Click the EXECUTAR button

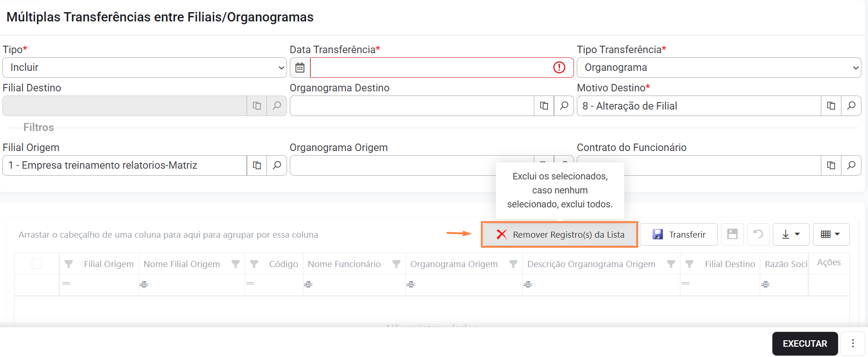pyautogui.click(x=805, y=343)
